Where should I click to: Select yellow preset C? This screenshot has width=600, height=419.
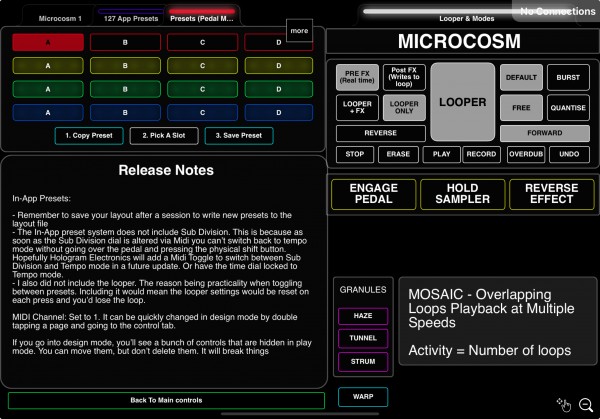click(202, 66)
